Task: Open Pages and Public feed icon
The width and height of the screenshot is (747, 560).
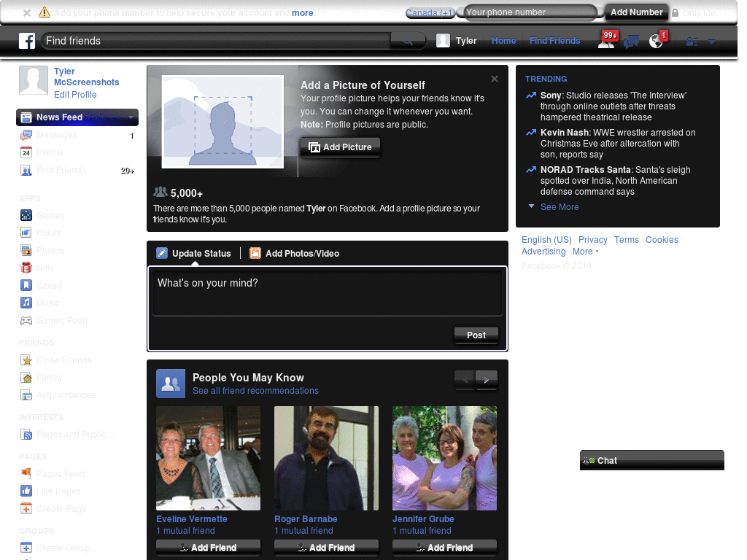Action: [x=26, y=435]
